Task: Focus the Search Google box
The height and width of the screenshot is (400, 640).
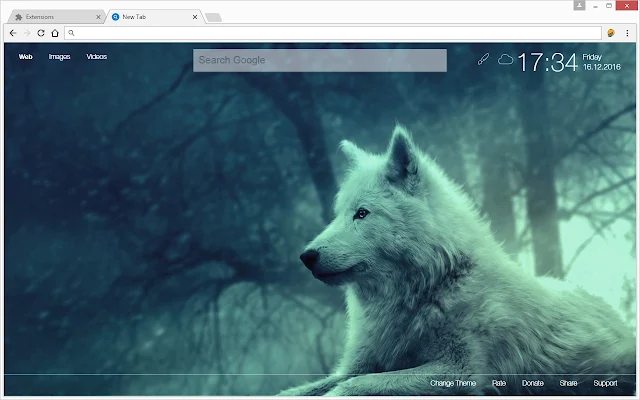Action: 320,60
